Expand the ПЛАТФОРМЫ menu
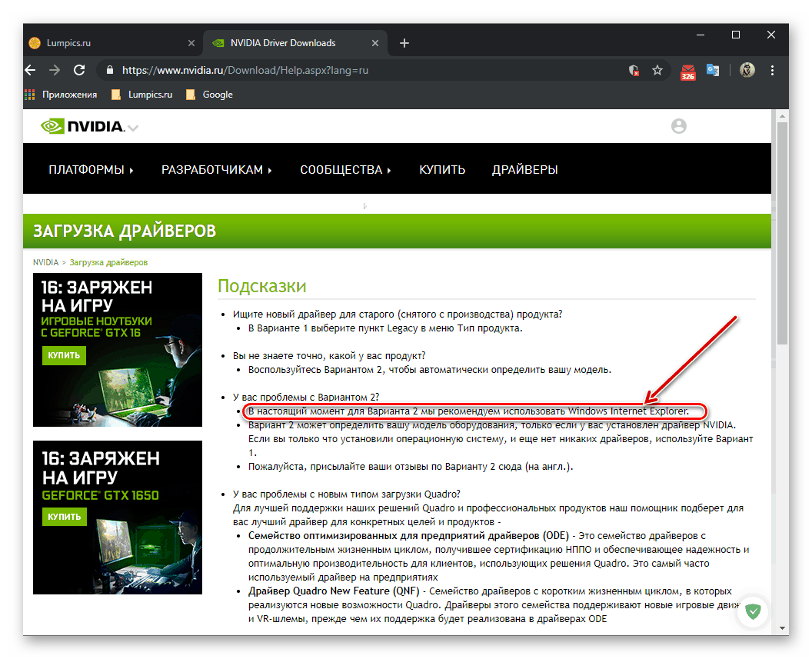The height and width of the screenshot is (659, 812). point(92,170)
